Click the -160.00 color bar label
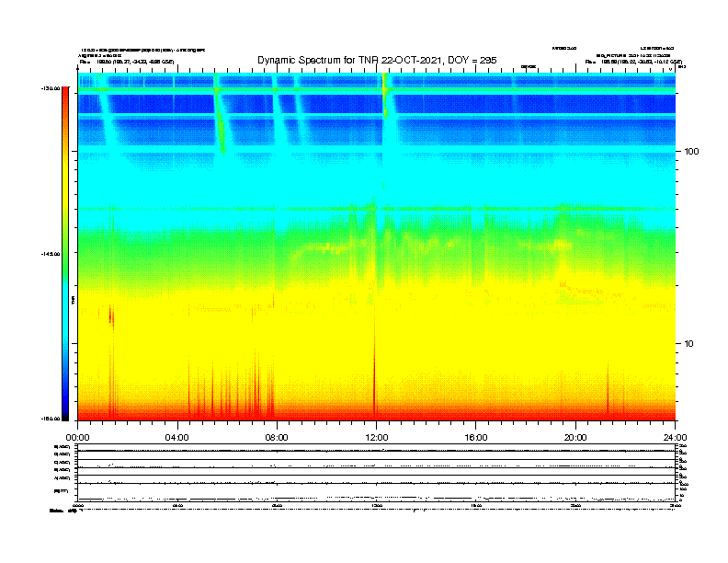 point(51,419)
